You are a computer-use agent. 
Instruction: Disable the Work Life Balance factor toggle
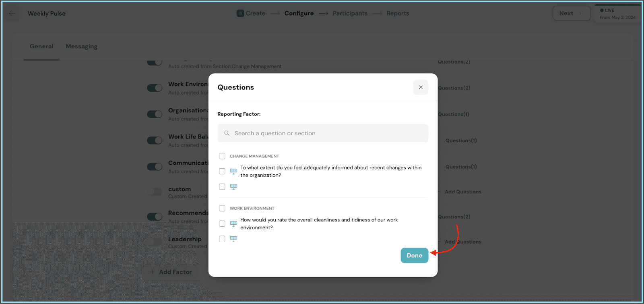pos(155,141)
